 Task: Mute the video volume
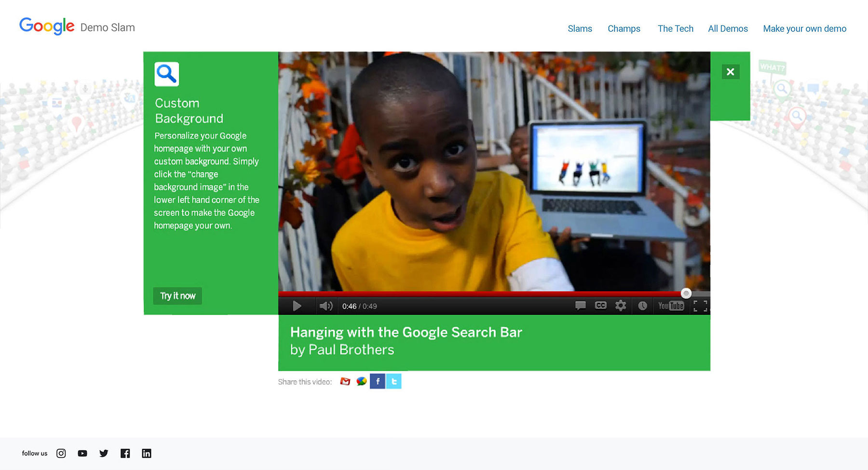pos(326,306)
